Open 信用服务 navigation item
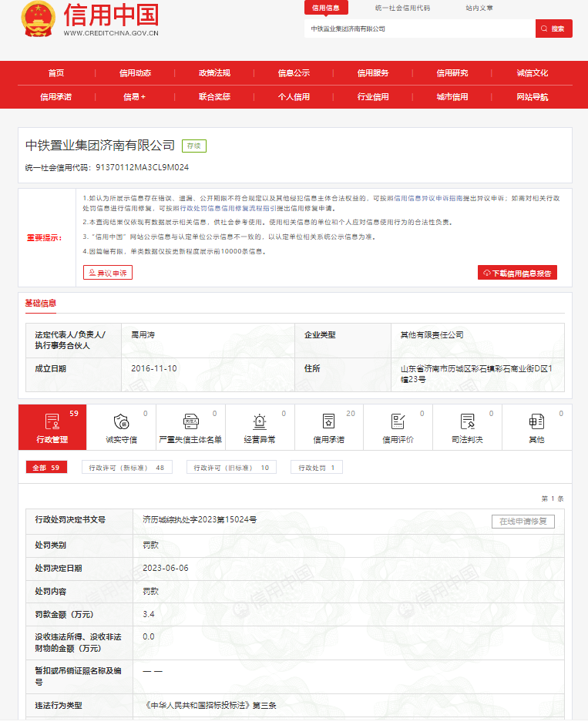The image size is (588, 725). coord(373,73)
